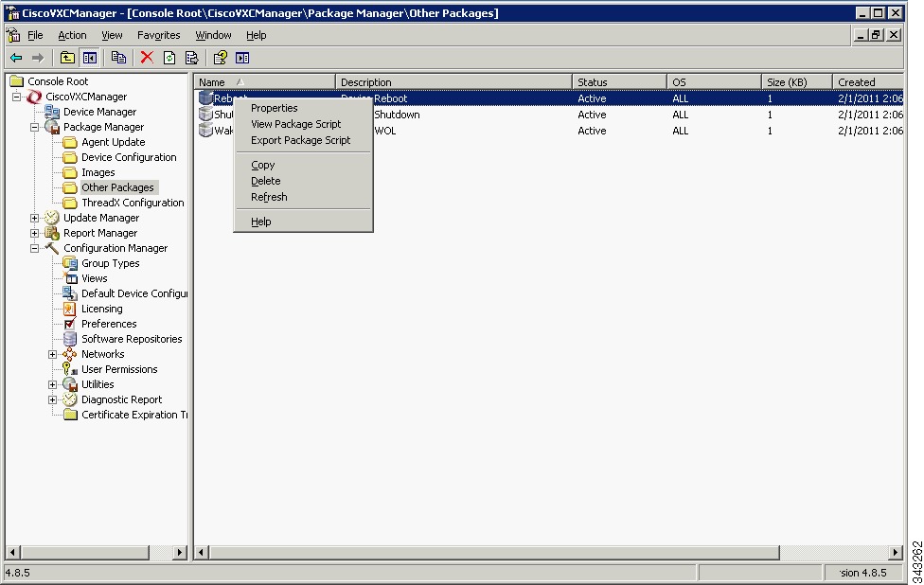Go up one level with the toolbar folder icon
This screenshot has height=585, width=924.
pos(67,58)
